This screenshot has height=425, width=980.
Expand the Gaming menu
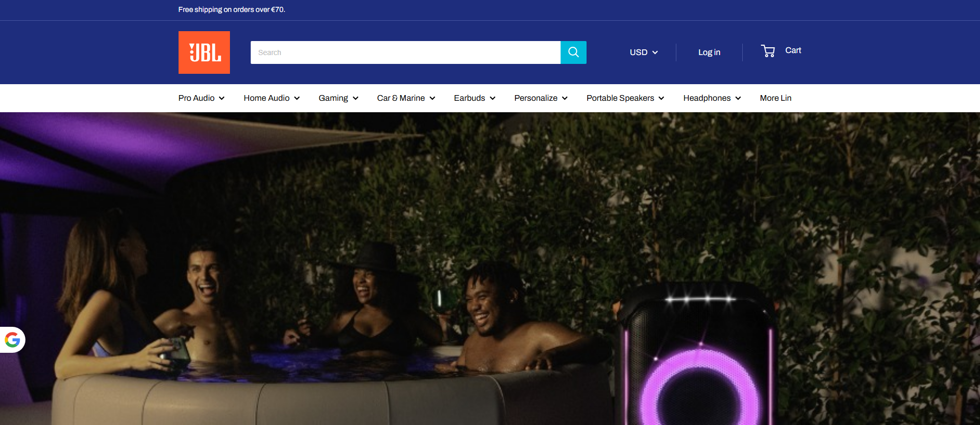click(x=338, y=98)
